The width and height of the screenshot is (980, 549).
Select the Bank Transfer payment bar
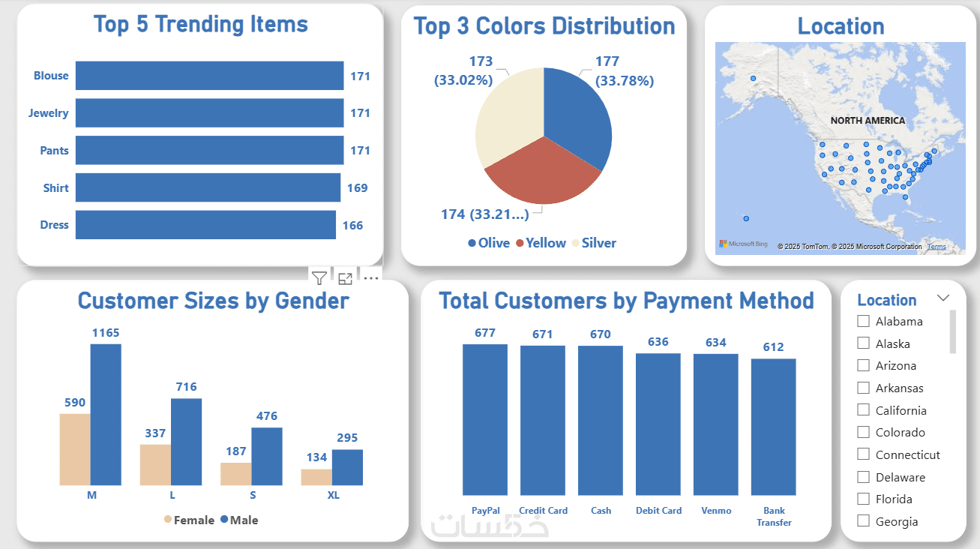coord(774,427)
